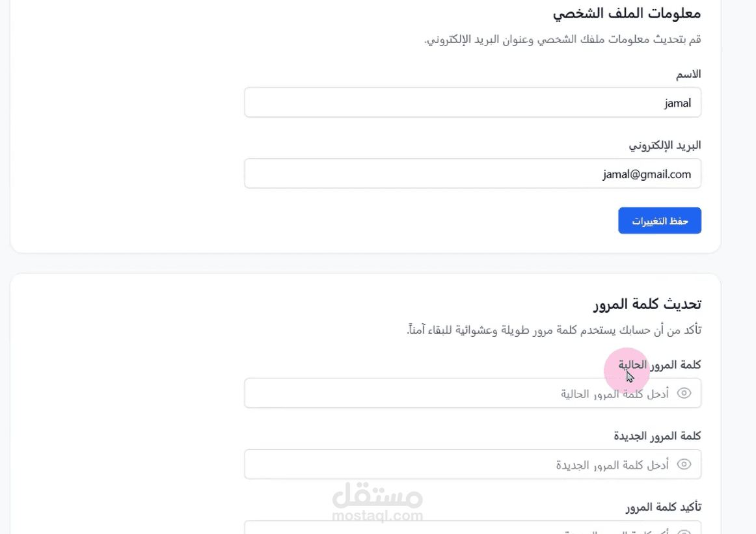Click the secure password advice description text
756x534 pixels.
coord(554,330)
